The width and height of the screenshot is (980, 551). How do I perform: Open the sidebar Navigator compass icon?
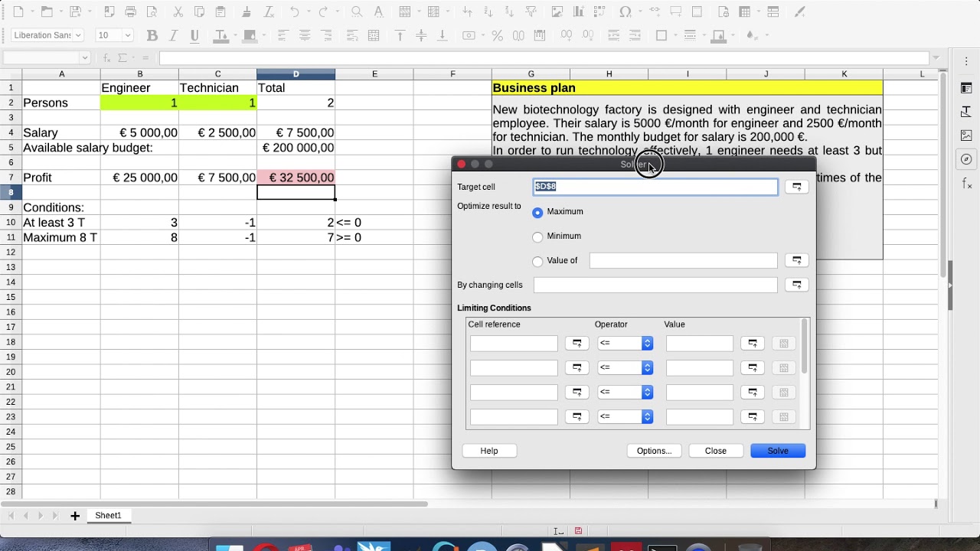(x=966, y=159)
